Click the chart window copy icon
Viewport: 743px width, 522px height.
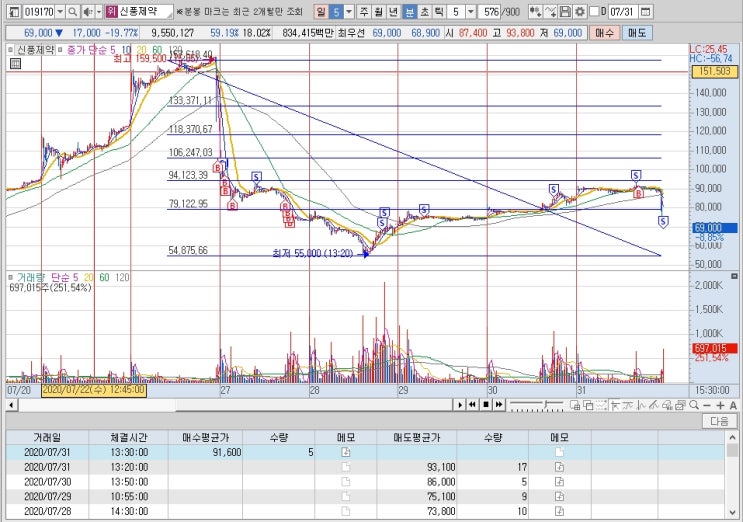[574, 405]
